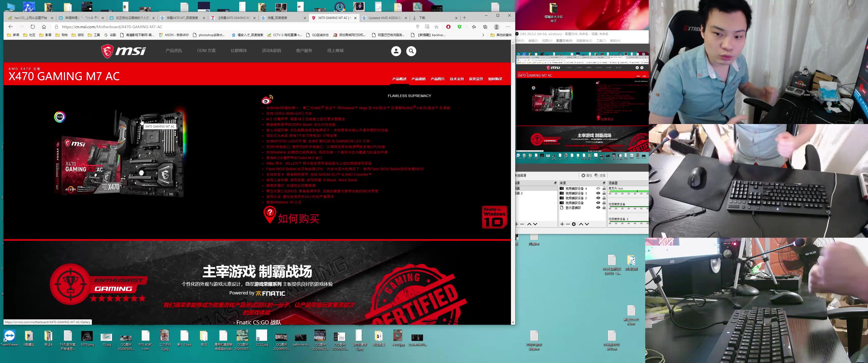Show hidden source 视频捕获设备 4
The width and height of the screenshot is (868, 363).
[598, 189]
